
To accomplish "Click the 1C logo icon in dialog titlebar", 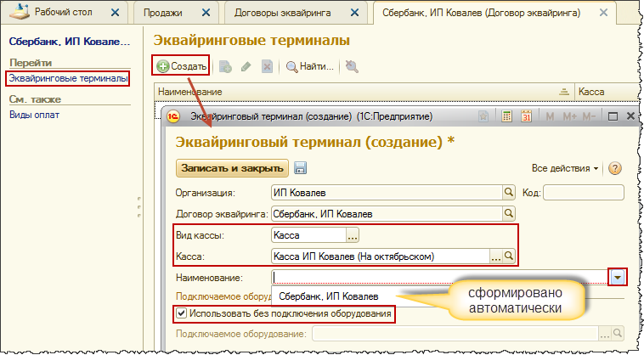I will point(173,116).
